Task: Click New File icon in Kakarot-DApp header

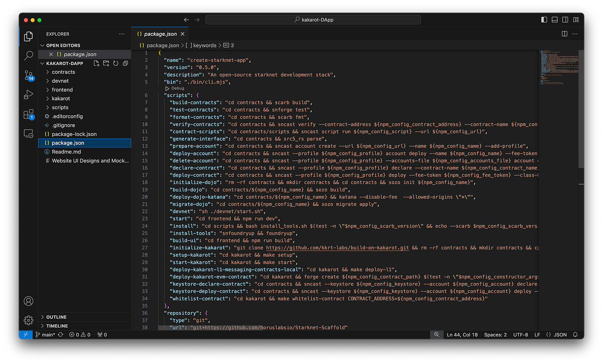Action: pyautogui.click(x=96, y=63)
